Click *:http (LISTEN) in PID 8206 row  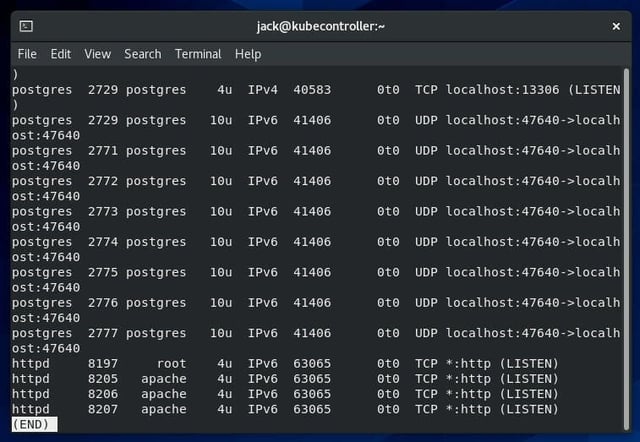[502, 394]
